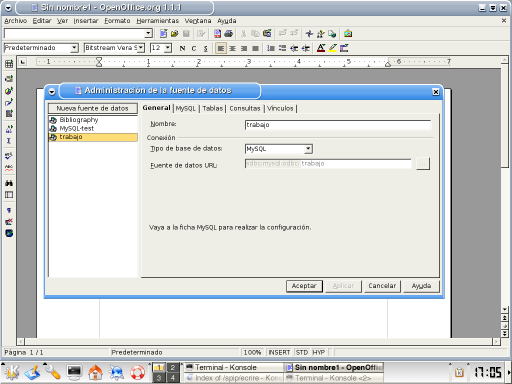This screenshot has width=512, height=384.
Task: Click Nueva fuente de datos button
Action: coord(93,108)
